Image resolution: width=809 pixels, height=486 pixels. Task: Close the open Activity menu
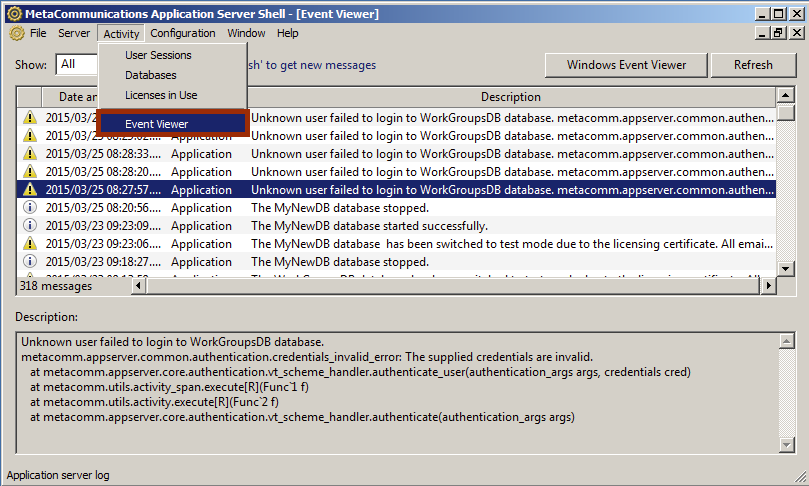coord(121,34)
